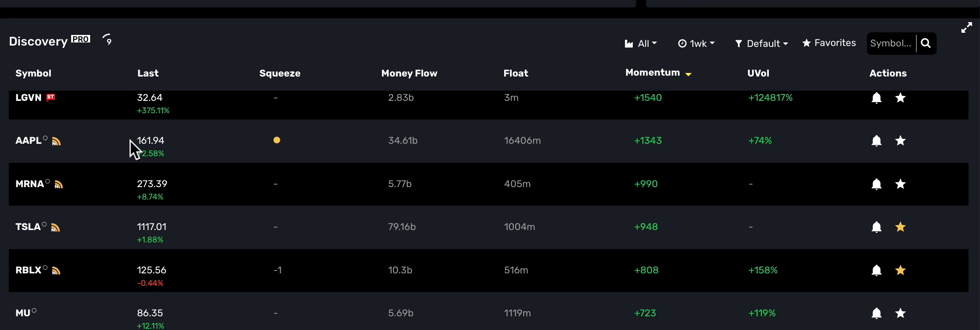Image resolution: width=980 pixels, height=330 pixels.
Task: Add MU to favorites with its star
Action: pyautogui.click(x=900, y=313)
